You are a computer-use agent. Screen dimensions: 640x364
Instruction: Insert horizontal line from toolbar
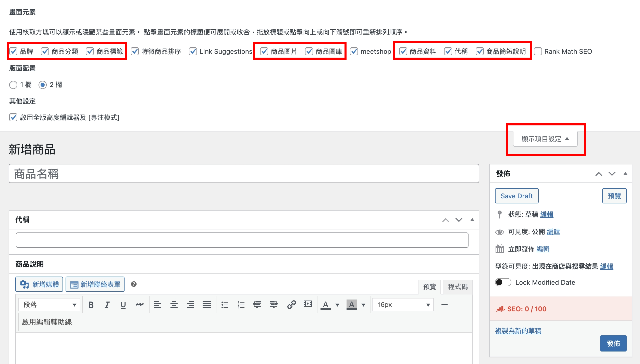point(445,305)
